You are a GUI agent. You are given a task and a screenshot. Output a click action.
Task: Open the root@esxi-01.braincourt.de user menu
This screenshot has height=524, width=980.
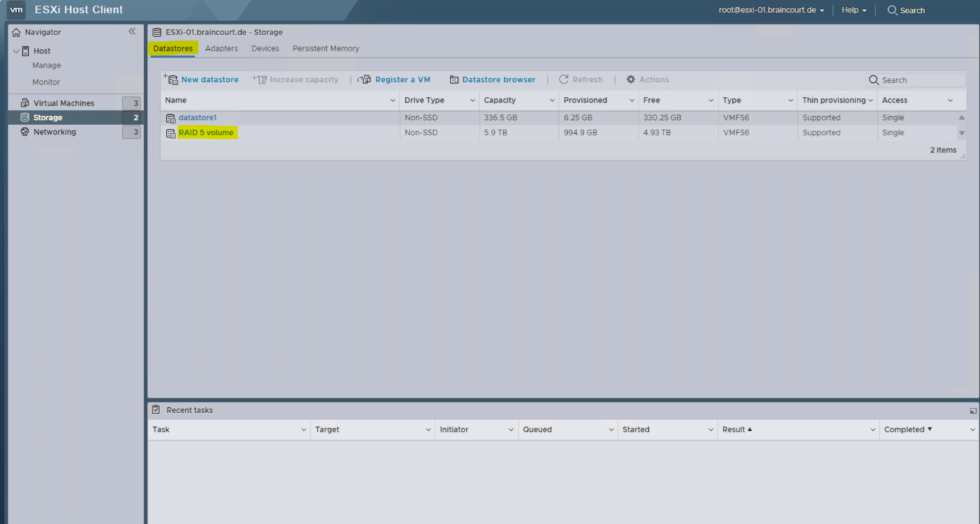(x=771, y=10)
